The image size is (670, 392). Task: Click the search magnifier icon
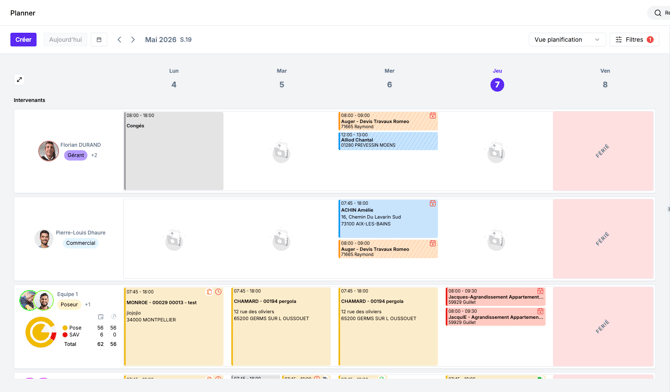pos(658,13)
